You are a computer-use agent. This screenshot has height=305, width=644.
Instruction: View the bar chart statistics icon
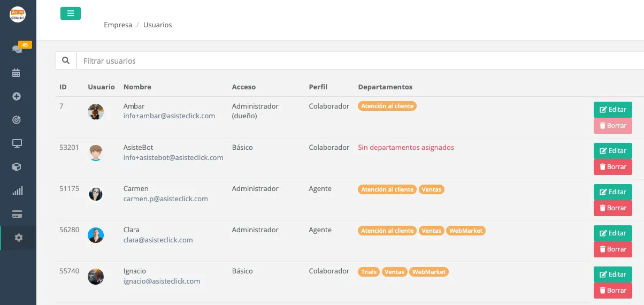[x=17, y=190]
